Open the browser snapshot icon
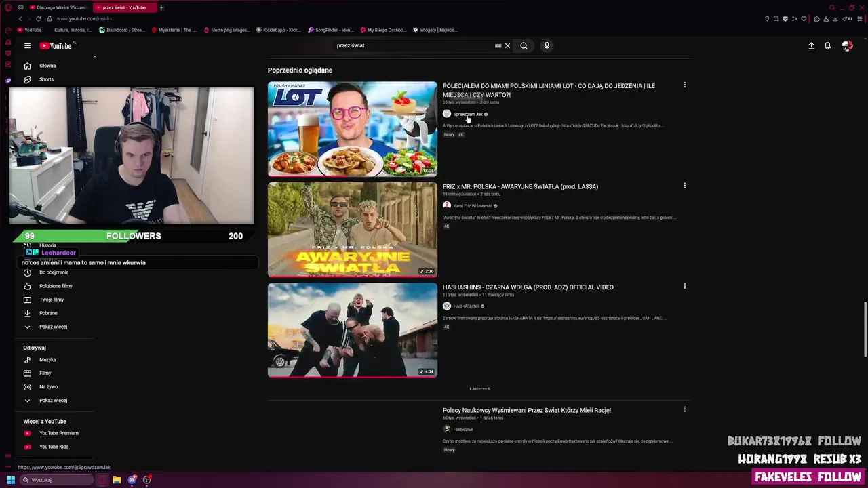Image resolution: width=868 pixels, height=488 pixels. 776,19
